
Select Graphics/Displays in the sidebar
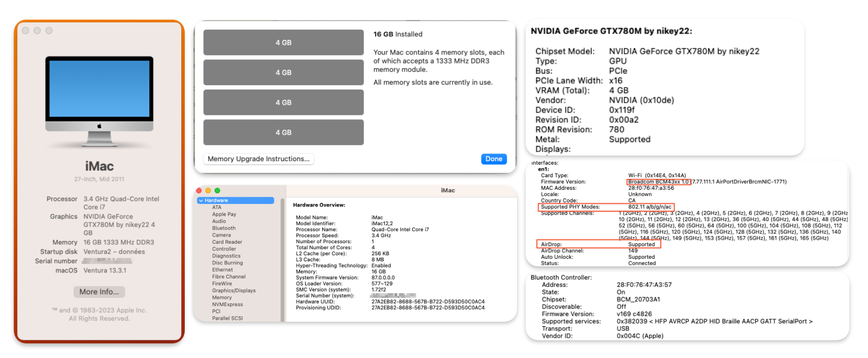234,291
